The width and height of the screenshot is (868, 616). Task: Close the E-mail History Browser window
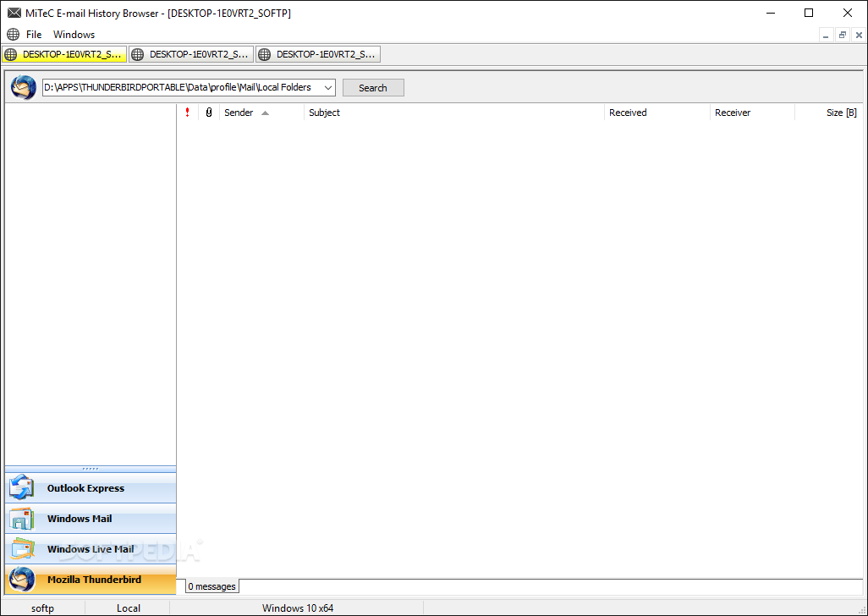[848, 13]
